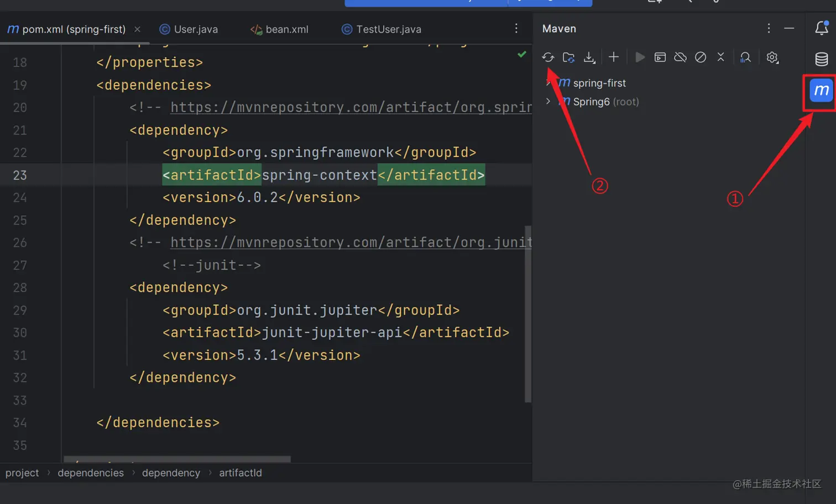836x504 pixels.
Task: Click line number 28 in gutter
Action: [20, 288]
